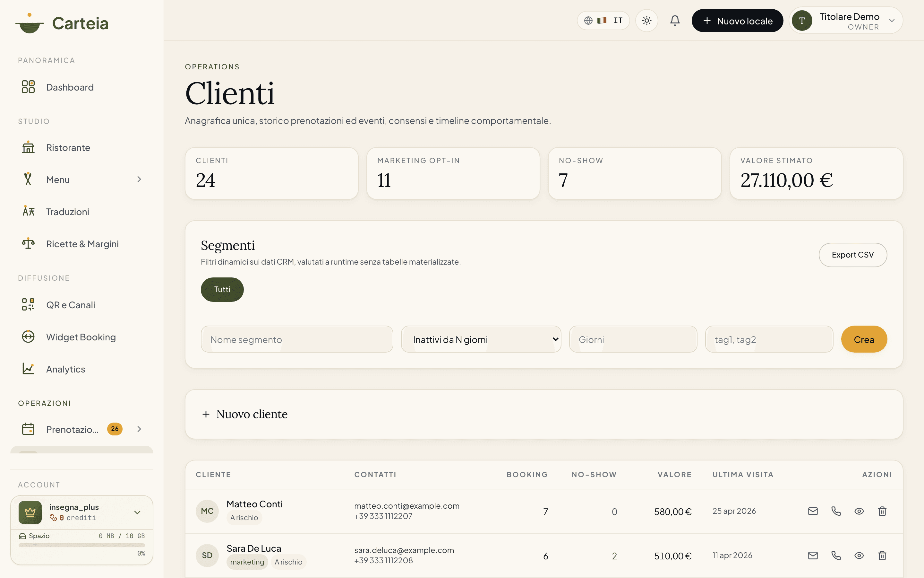Click the Analytics chart icon
This screenshot has width=924, height=578.
28,369
